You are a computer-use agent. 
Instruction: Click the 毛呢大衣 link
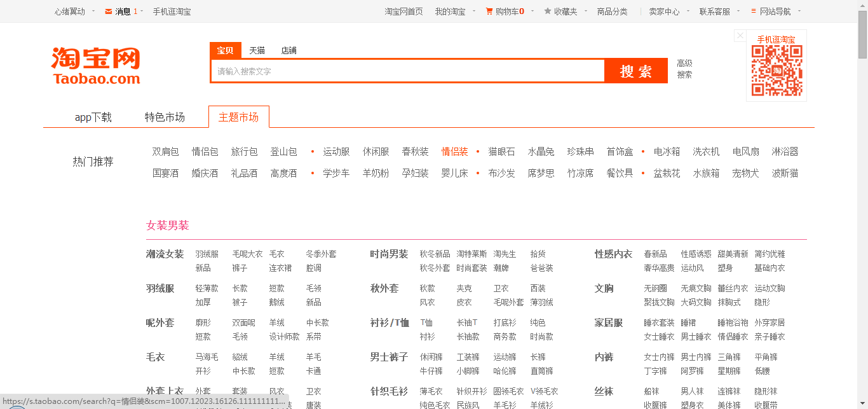click(247, 254)
